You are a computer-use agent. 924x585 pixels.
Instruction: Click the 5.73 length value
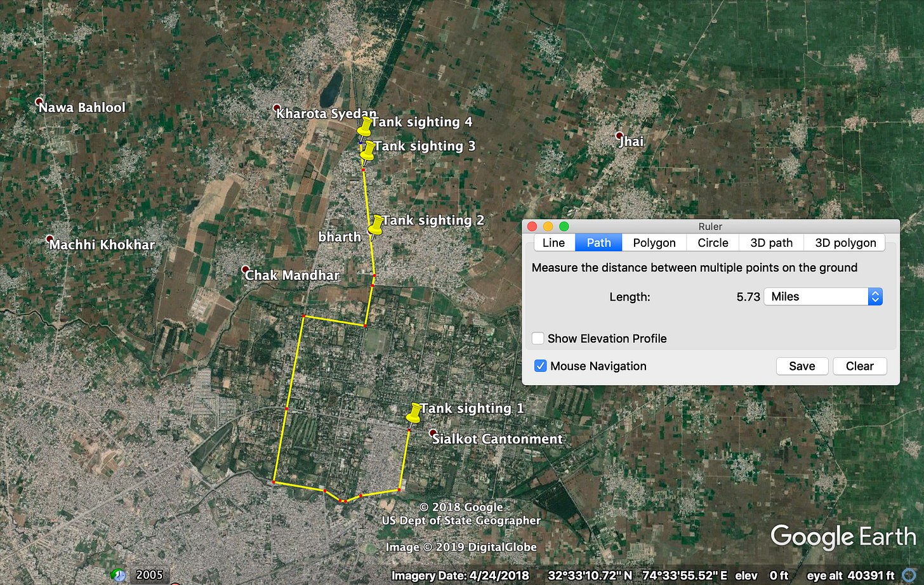pos(748,296)
